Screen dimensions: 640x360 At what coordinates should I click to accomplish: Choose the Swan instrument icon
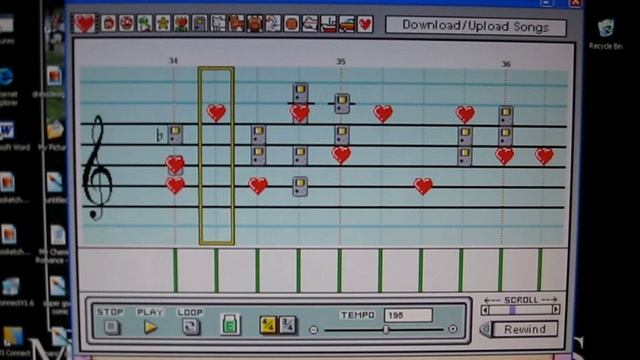(x=273, y=24)
